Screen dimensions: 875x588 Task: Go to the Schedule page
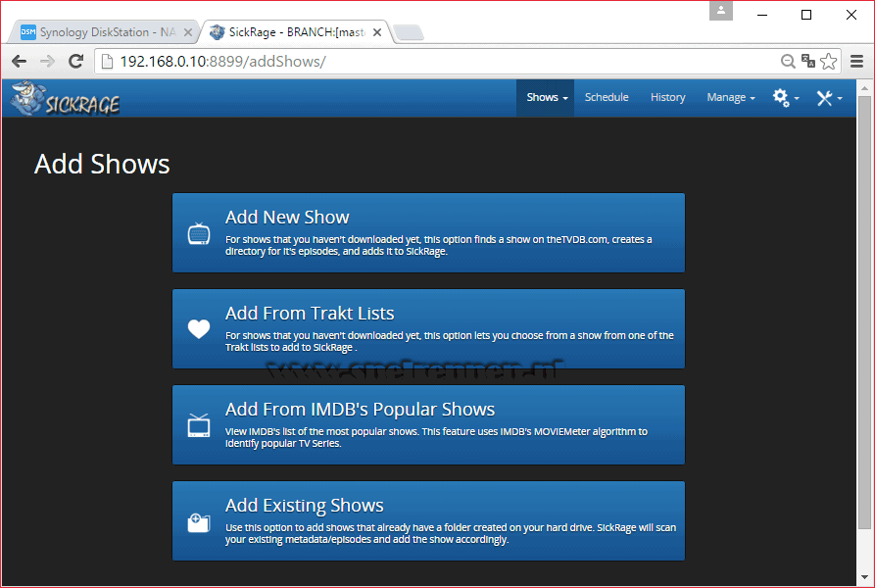tap(607, 98)
